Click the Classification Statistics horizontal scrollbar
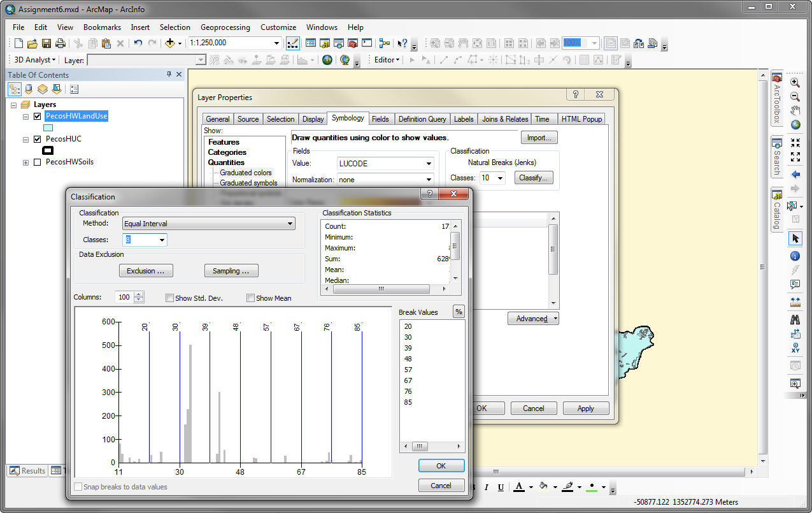The width and height of the screenshot is (812, 513). (381, 289)
